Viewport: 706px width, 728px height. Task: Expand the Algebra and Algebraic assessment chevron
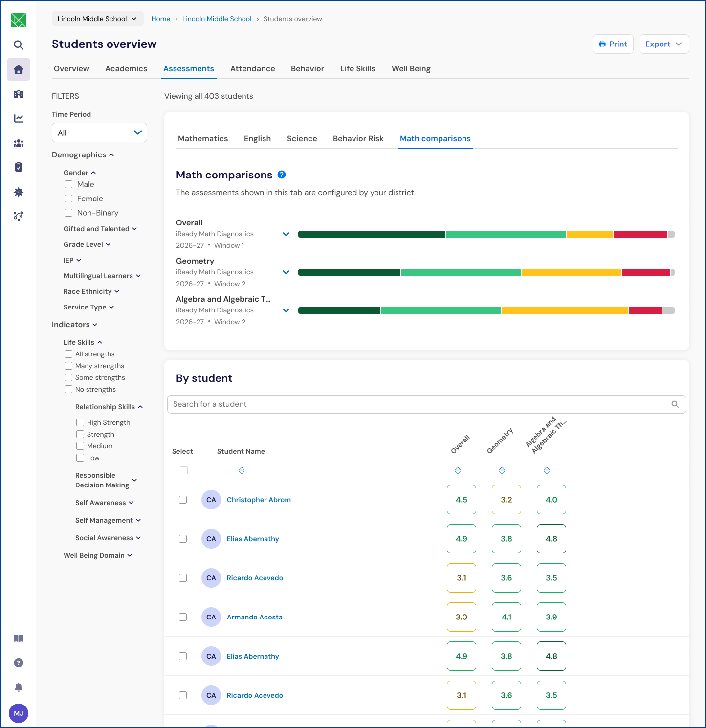click(x=286, y=310)
